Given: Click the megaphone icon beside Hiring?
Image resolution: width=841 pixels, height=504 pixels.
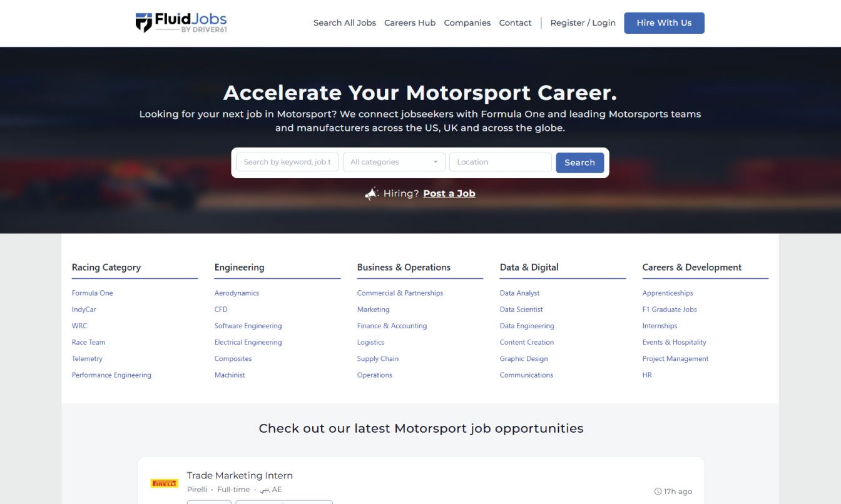Looking at the screenshot, I should [x=372, y=193].
